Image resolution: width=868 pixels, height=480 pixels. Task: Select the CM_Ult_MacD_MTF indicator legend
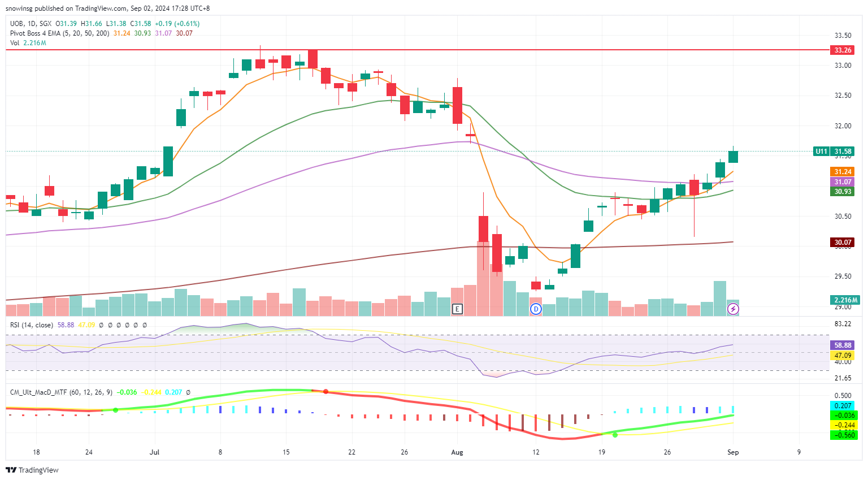[62, 392]
